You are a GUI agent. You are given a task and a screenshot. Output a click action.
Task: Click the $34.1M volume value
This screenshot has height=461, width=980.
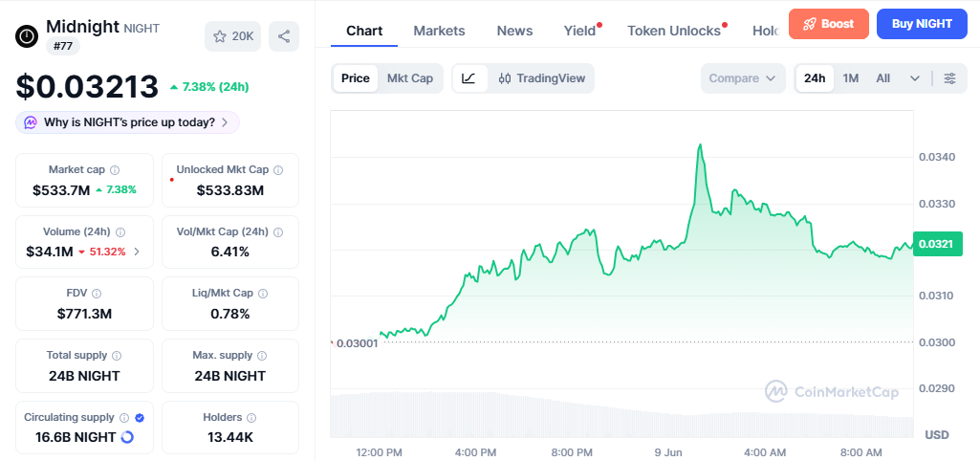point(50,252)
